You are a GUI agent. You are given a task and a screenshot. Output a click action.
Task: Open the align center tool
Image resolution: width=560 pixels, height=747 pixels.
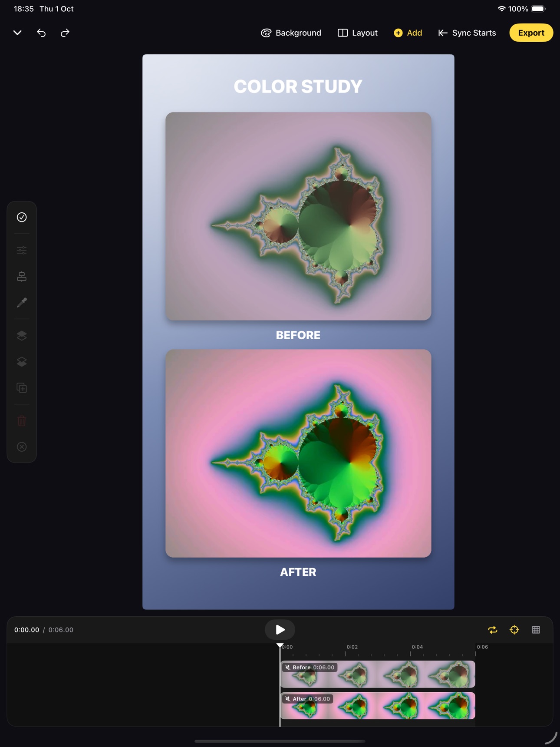(x=22, y=276)
